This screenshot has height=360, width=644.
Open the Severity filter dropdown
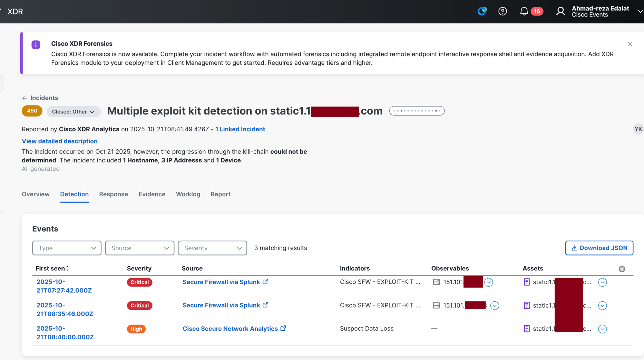pyautogui.click(x=212, y=248)
